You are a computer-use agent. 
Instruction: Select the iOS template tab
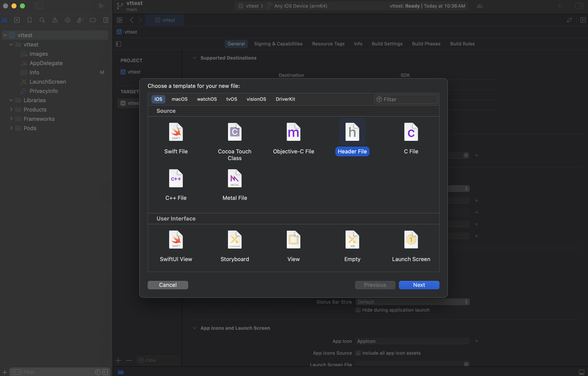tap(158, 99)
